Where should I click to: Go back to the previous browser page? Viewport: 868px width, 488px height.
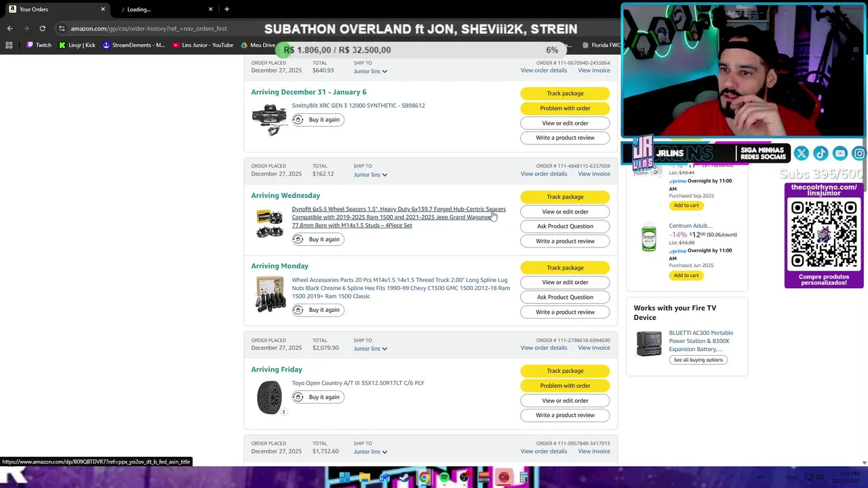(x=9, y=28)
